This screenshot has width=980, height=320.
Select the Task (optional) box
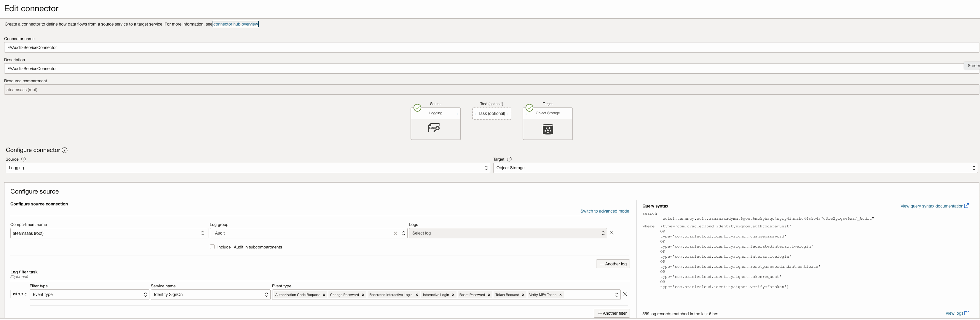click(491, 113)
